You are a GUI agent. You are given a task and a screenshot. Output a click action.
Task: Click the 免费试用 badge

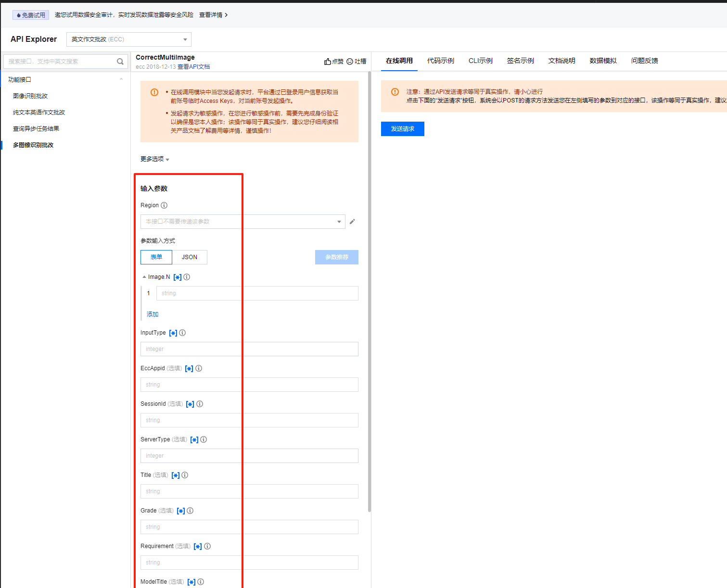pos(31,15)
